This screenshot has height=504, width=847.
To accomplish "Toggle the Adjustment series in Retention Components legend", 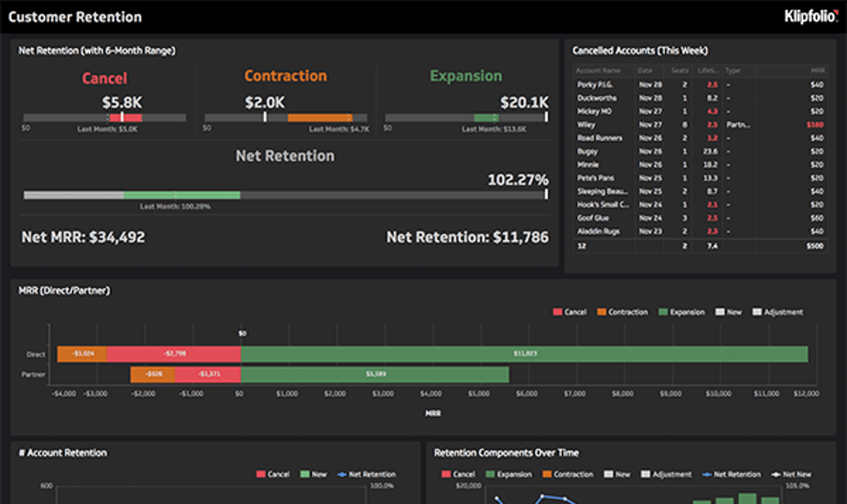I will [x=647, y=474].
